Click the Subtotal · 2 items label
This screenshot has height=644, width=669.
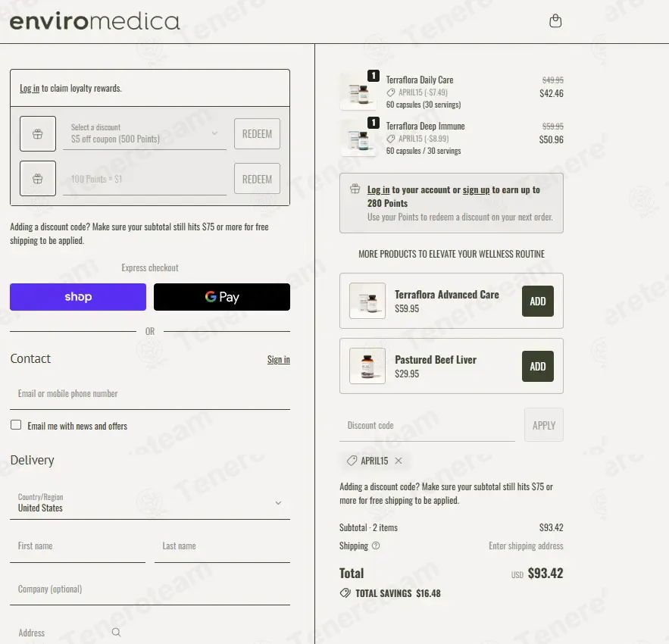click(368, 528)
